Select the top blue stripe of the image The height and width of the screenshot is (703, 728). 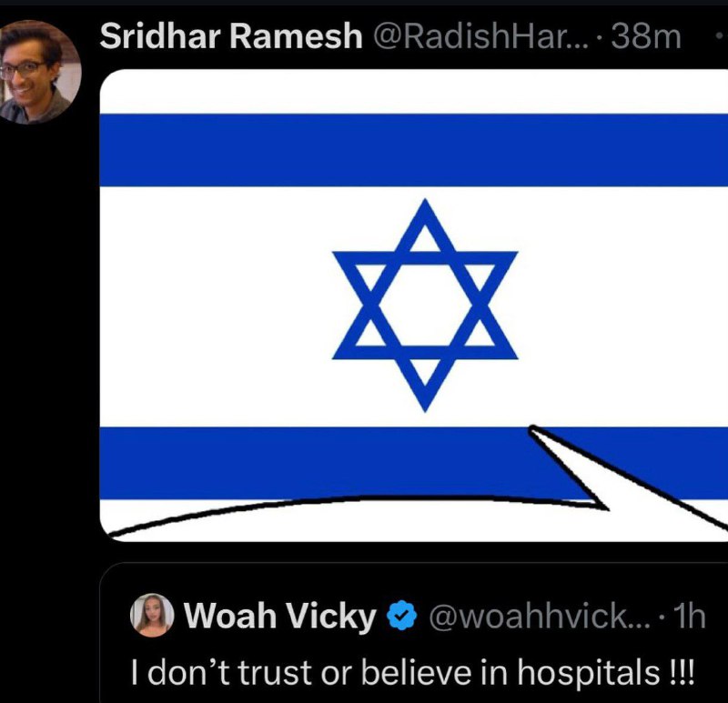point(414,150)
